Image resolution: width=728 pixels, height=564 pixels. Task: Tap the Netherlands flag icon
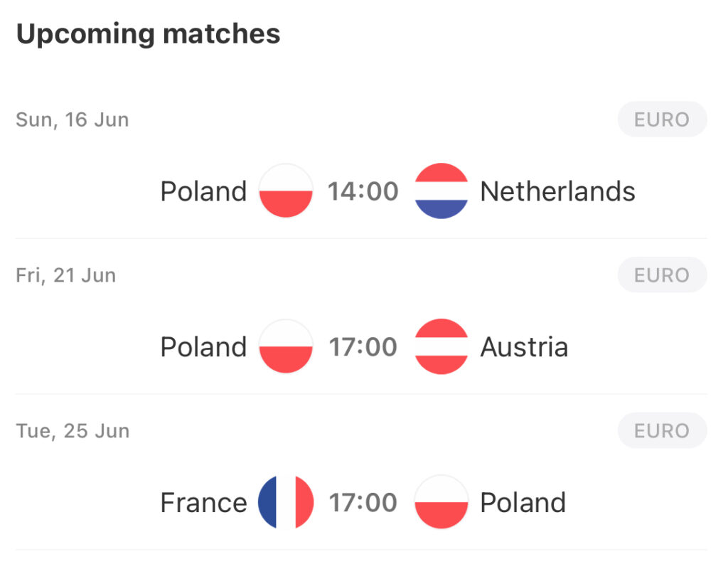(x=441, y=191)
